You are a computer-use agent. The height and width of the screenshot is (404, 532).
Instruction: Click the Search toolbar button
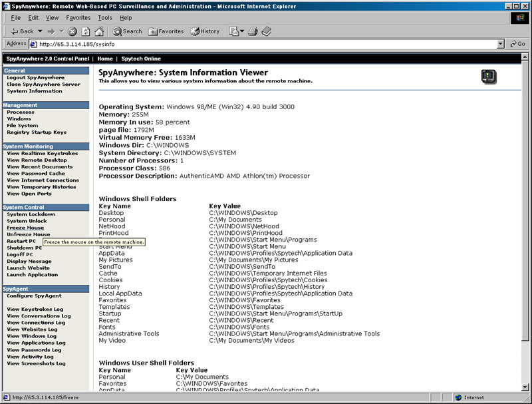tap(127, 31)
